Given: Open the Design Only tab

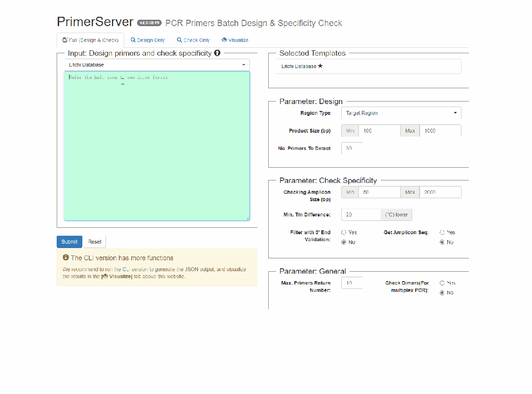Looking at the screenshot, I should [x=147, y=40].
